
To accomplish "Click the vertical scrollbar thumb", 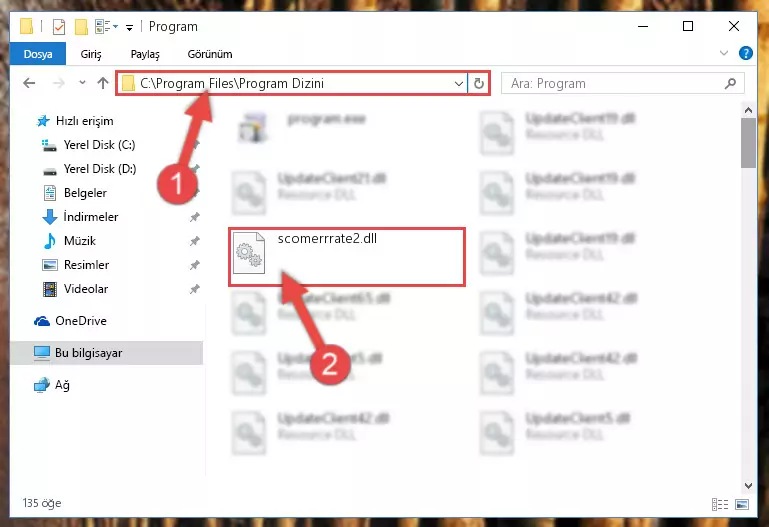I will tap(748, 143).
